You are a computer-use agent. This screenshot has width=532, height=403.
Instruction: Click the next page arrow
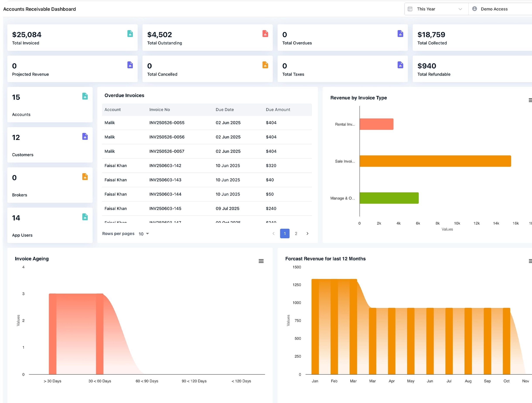307,233
